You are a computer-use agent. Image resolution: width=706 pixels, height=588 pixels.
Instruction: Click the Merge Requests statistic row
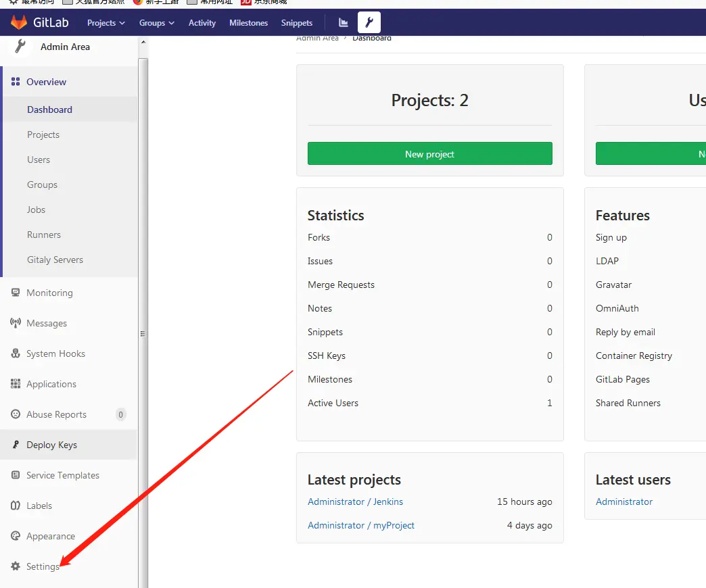[429, 285]
